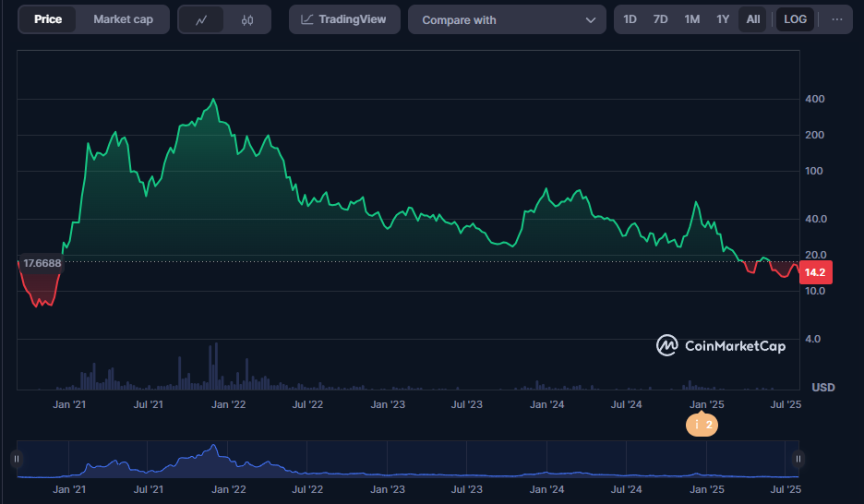The height and width of the screenshot is (504, 864).
Task: Open the three-dots more options menu
Action: click(x=837, y=19)
